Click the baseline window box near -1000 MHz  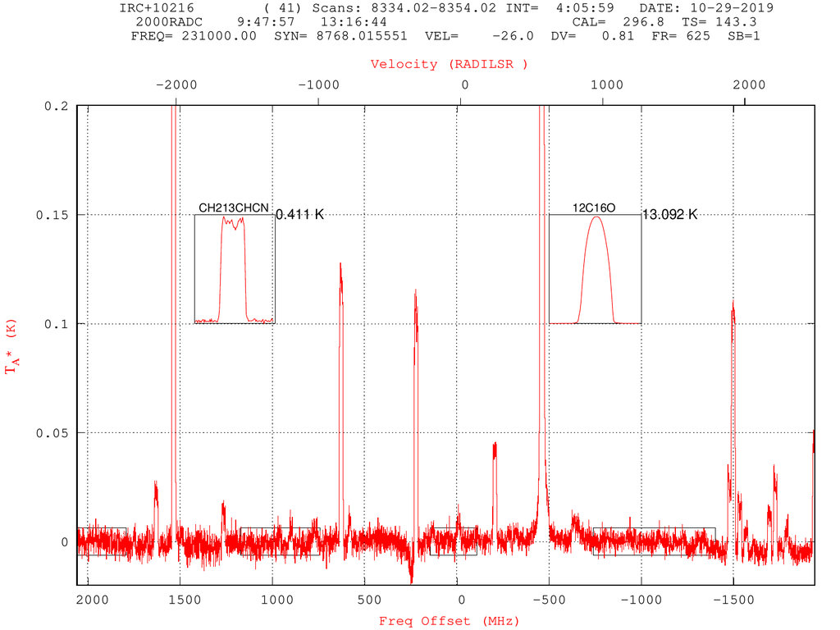point(654,541)
